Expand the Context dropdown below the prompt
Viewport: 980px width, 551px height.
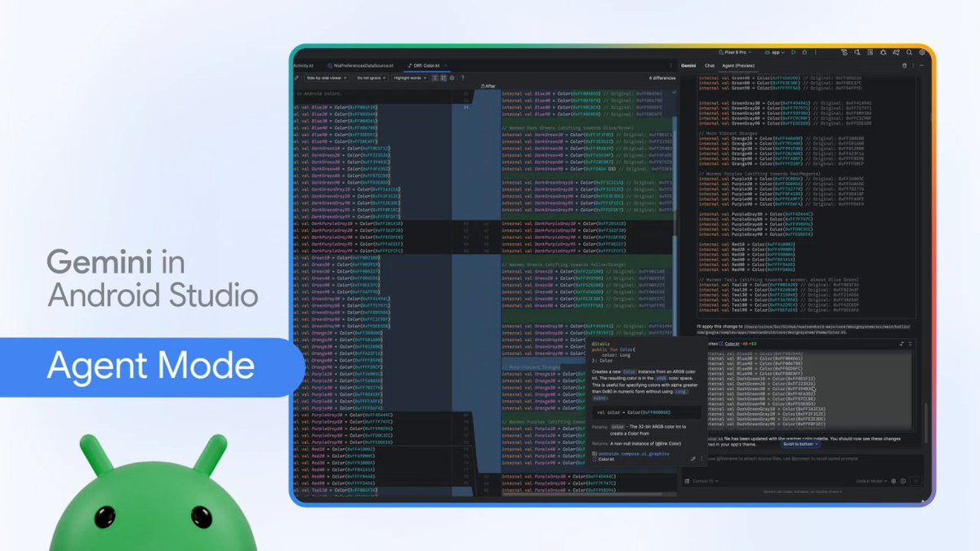705,481
